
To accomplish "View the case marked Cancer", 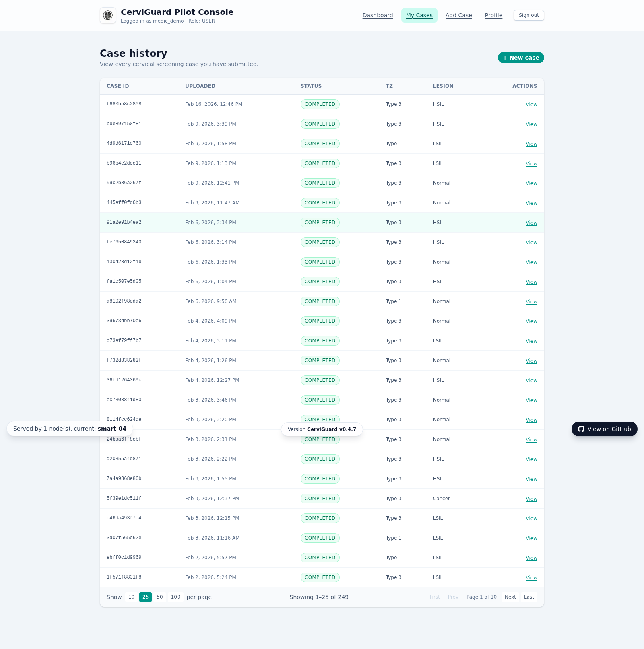I will 531,499.
